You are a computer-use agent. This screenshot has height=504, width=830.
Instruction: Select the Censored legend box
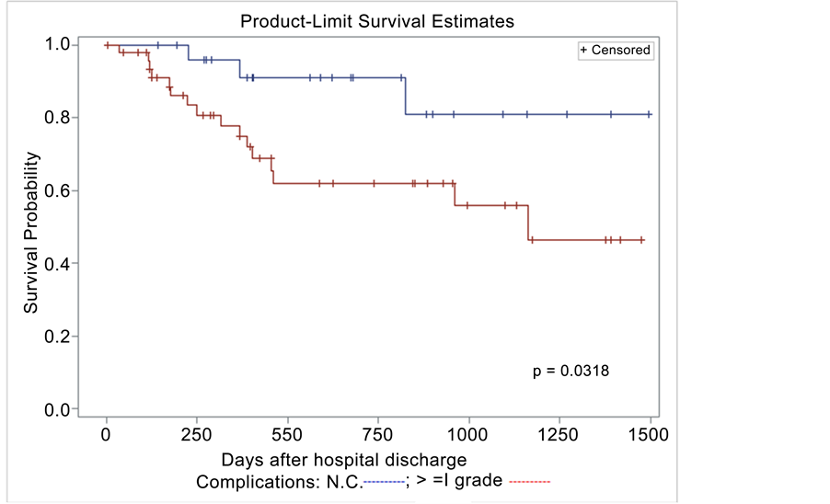click(x=615, y=51)
